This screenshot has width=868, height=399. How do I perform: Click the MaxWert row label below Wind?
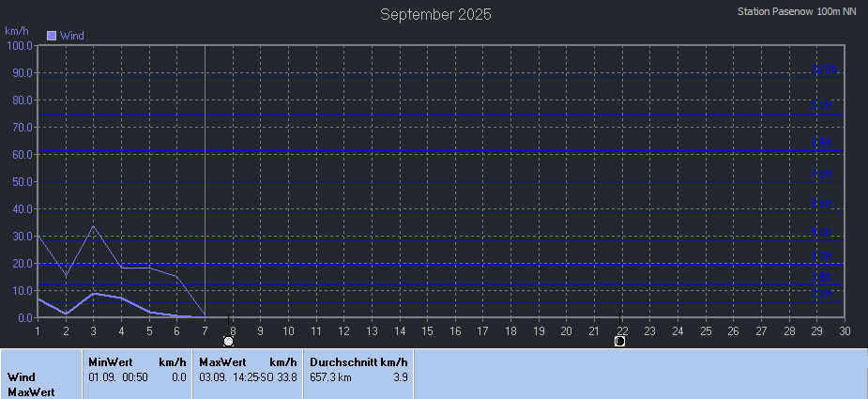pos(31,392)
